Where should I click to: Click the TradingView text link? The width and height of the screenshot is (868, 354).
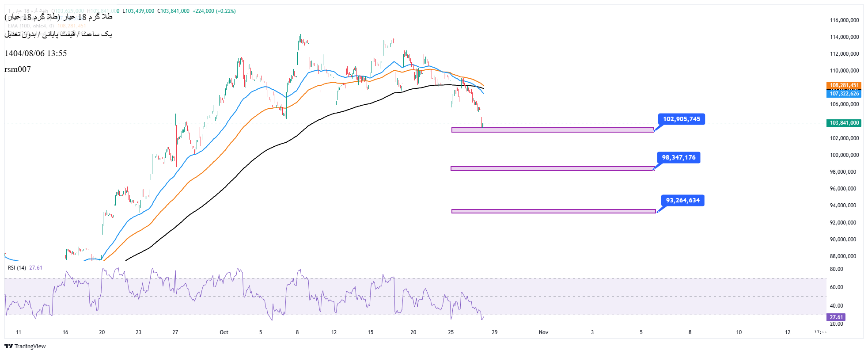30,346
